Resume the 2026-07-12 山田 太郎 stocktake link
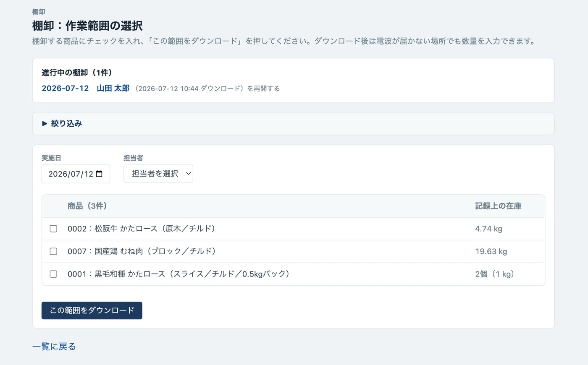The height and width of the screenshot is (365, 588). tap(86, 89)
